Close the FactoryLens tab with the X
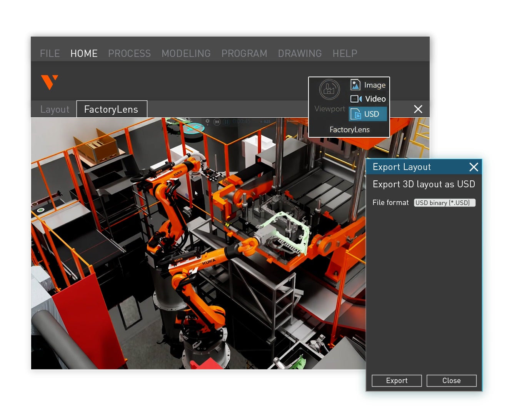 click(x=418, y=109)
